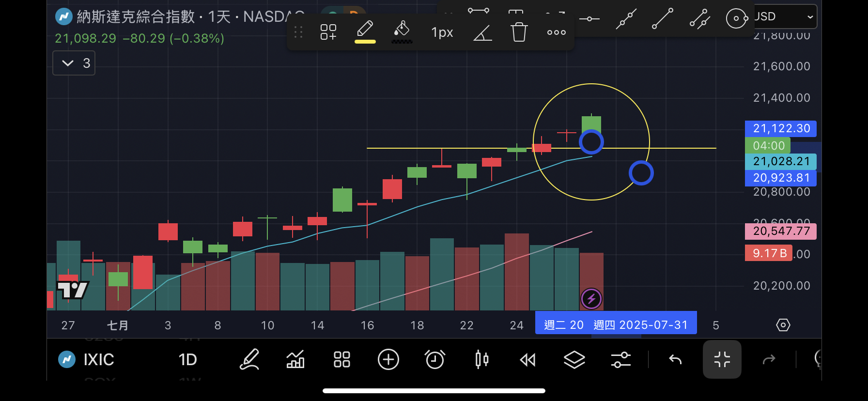This screenshot has height=401, width=868.
Task: Start bar replay with rewind icon
Action: [x=527, y=360]
